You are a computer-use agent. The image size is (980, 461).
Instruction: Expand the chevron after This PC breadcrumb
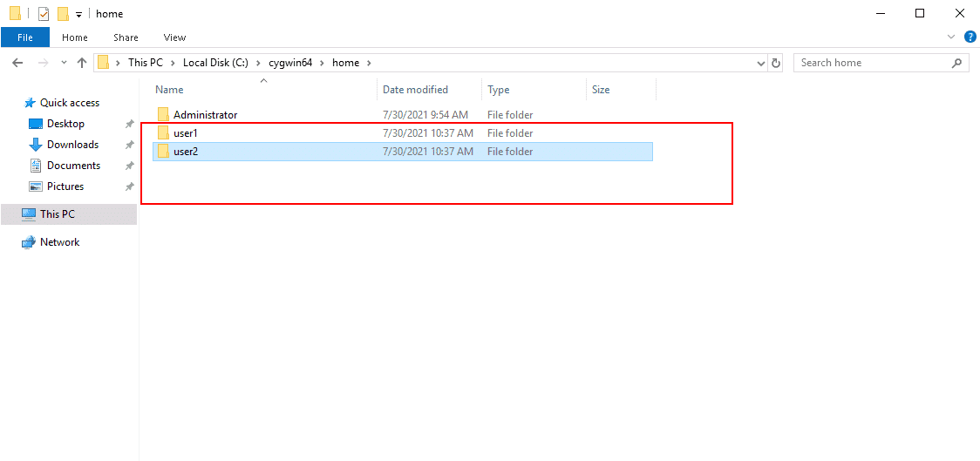point(173,63)
